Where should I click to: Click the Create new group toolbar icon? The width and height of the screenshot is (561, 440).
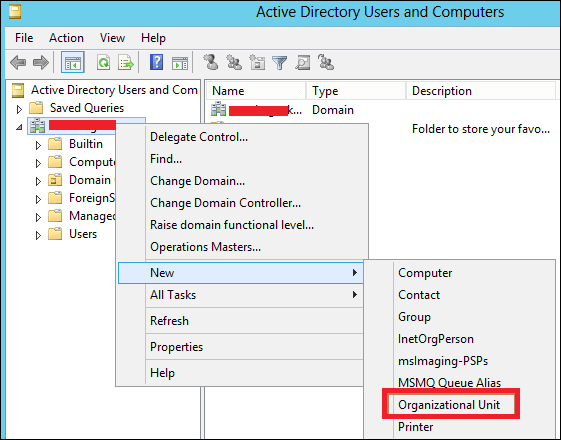point(234,62)
